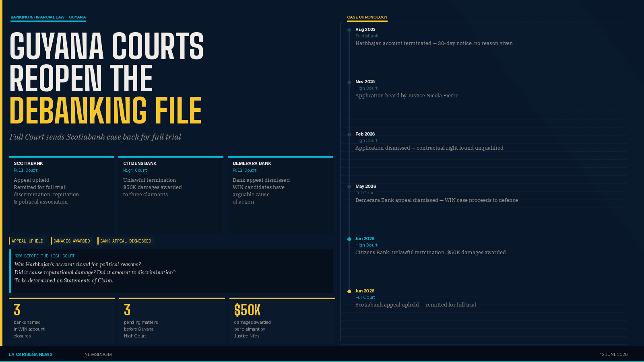The height and width of the screenshot is (362, 644).
Task: Click the 'BANK APPEAL DISMISSED' tag
Action: 126,241
